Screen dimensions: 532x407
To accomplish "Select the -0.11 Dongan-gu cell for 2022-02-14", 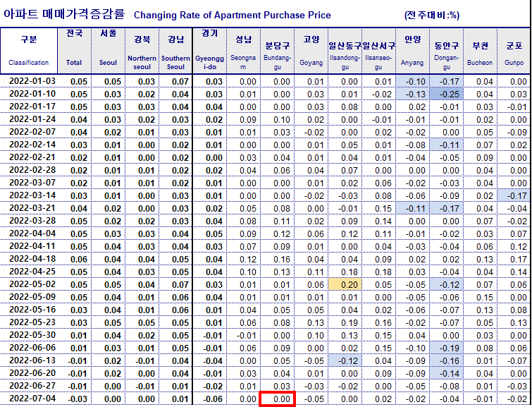I will coord(447,145).
